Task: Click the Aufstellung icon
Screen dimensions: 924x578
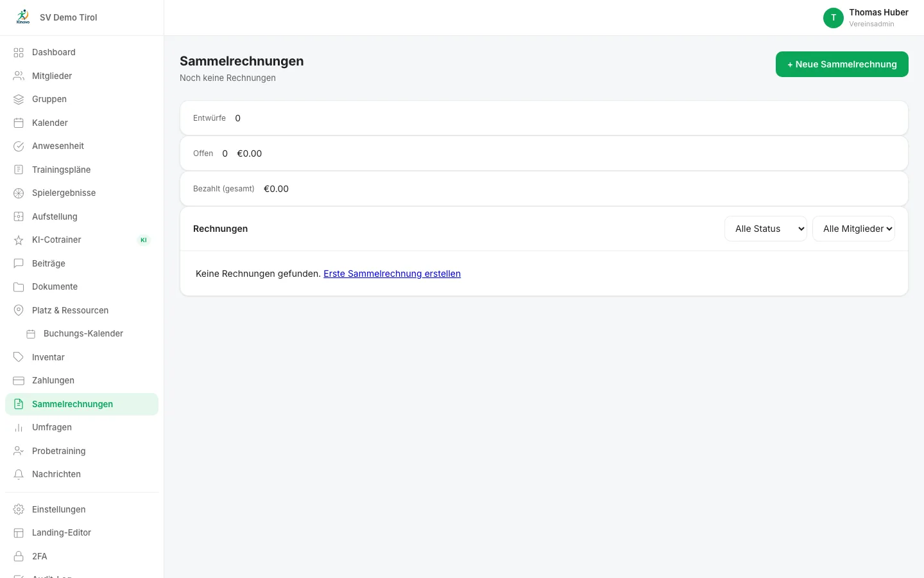Action: point(19,216)
